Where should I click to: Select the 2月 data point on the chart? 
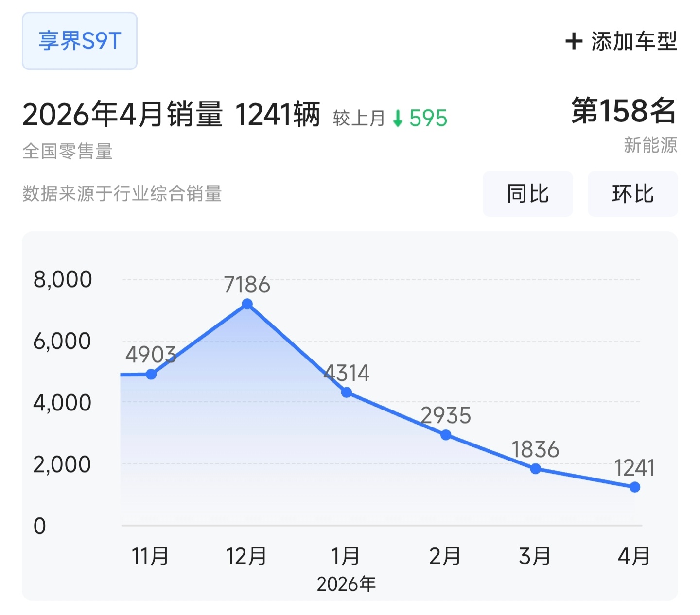click(446, 435)
